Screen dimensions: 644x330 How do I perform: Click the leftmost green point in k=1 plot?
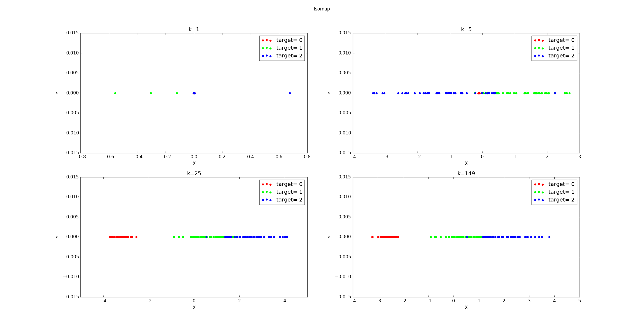point(115,93)
